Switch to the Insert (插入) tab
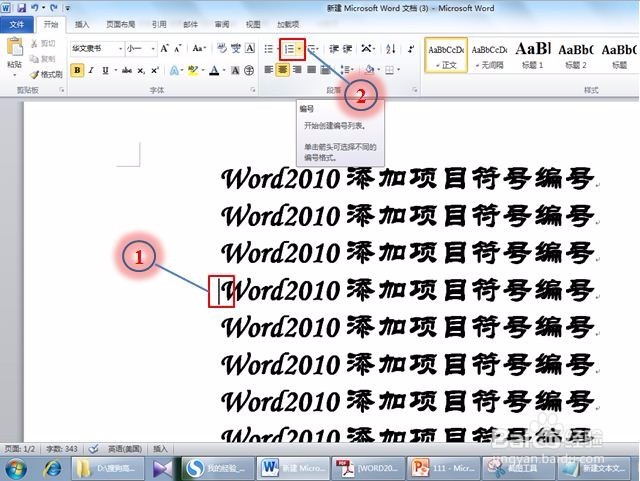Viewport: 640px width, 481px height. pyautogui.click(x=82, y=24)
